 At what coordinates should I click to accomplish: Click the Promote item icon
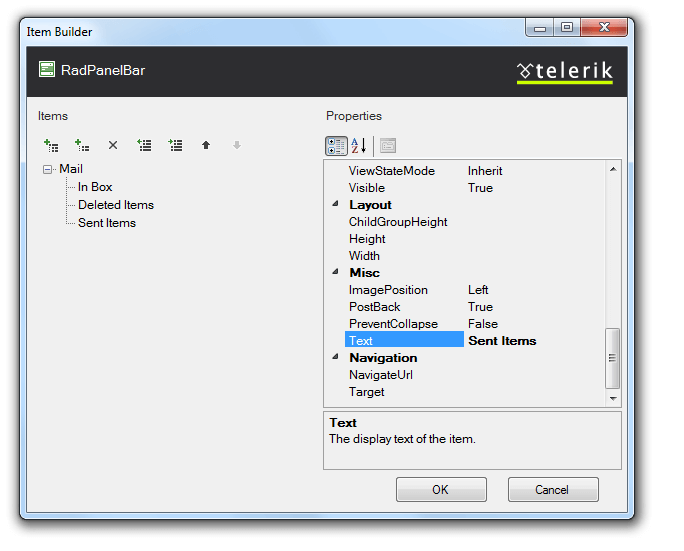145,145
